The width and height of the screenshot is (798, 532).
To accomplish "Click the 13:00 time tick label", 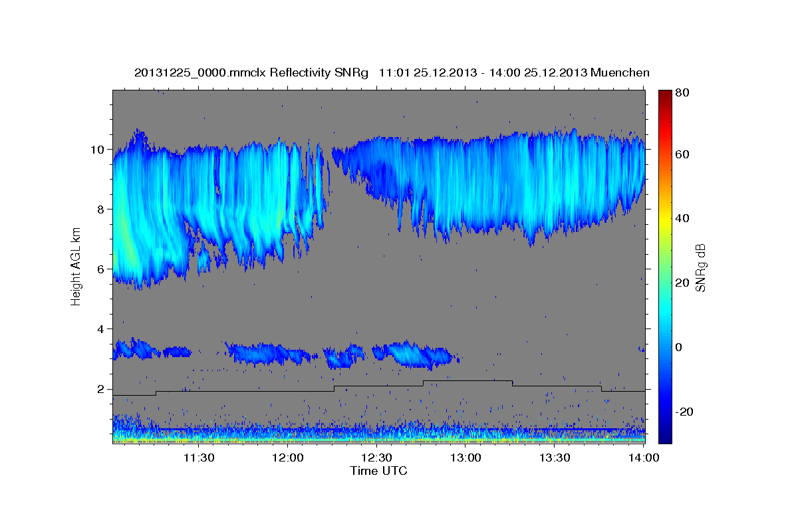I will pyautogui.click(x=465, y=458).
